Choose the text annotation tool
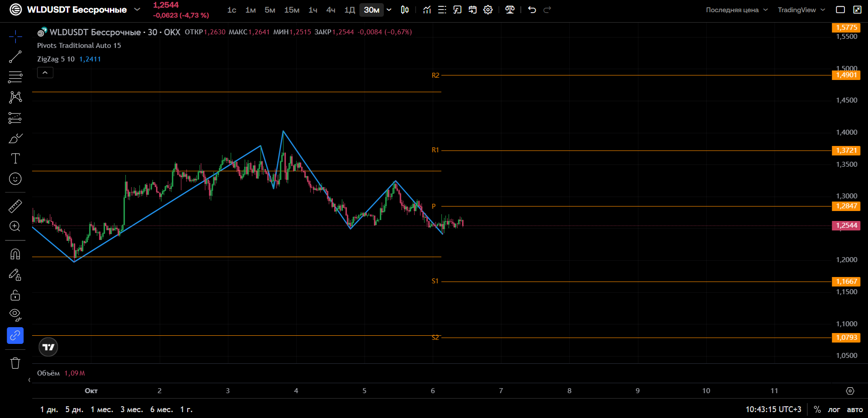Viewport: 868px width, 418px height. click(15, 159)
